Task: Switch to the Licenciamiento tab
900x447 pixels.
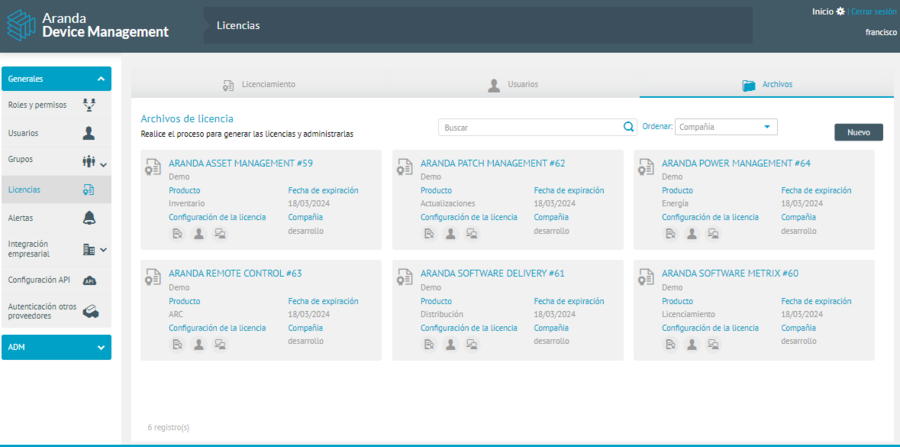Action: click(259, 84)
